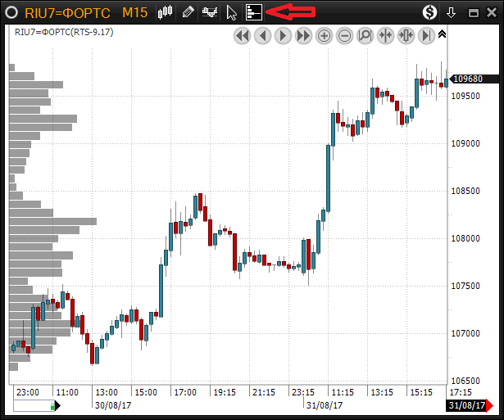The image size is (504, 420).
Task: Zoom in with the plus button
Action: click(324, 36)
